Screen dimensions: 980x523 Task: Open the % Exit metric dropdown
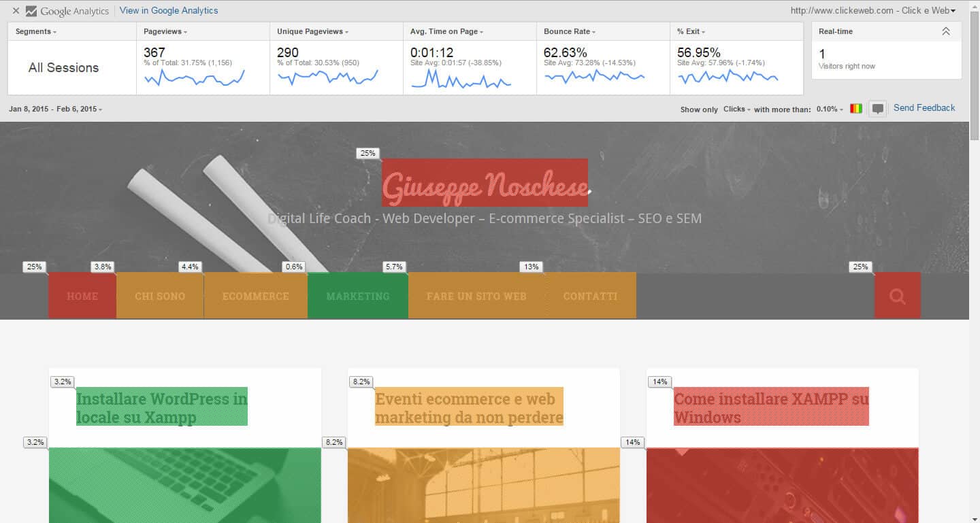(691, 31)
